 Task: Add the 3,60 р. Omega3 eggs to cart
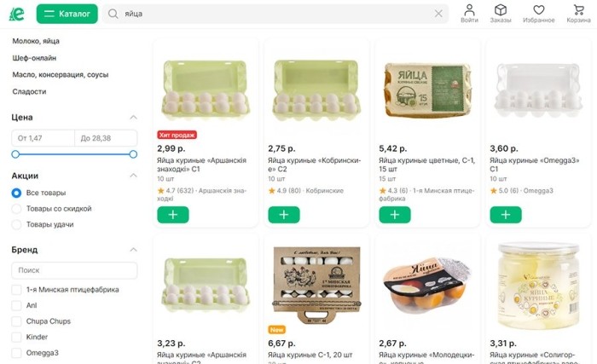pos(505,214)
